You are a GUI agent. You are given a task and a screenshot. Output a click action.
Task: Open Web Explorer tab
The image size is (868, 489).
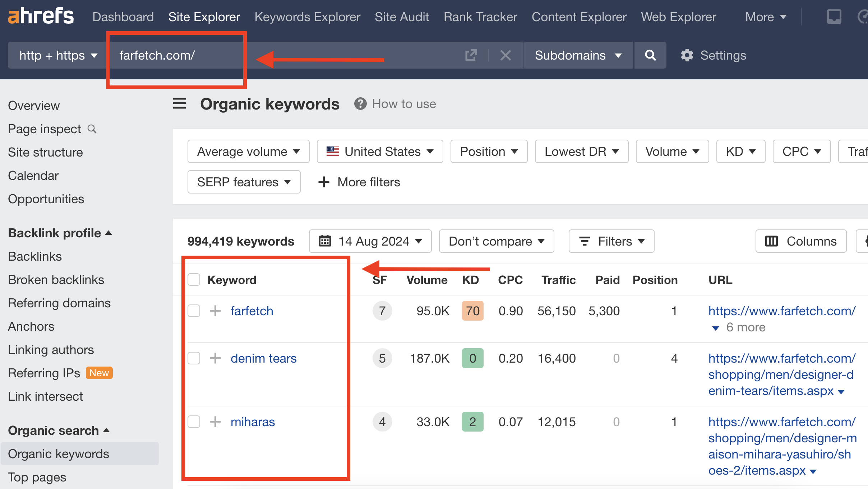click(x=679, y=17)
